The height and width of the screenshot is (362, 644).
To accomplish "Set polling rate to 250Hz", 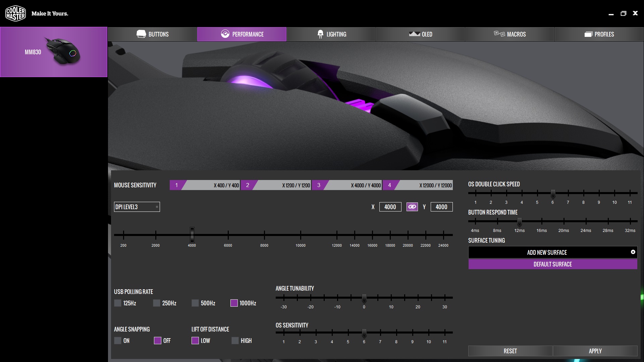I will click(x=157, y=303).
